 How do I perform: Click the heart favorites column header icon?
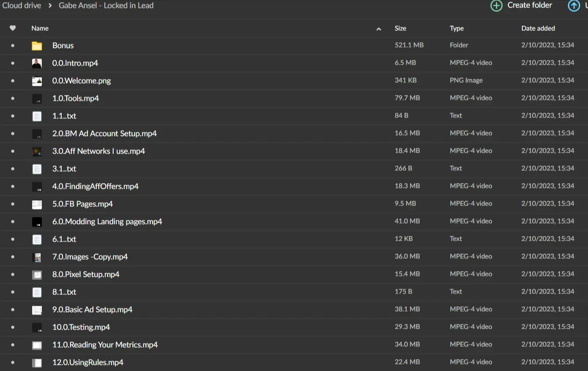[13, 28]
